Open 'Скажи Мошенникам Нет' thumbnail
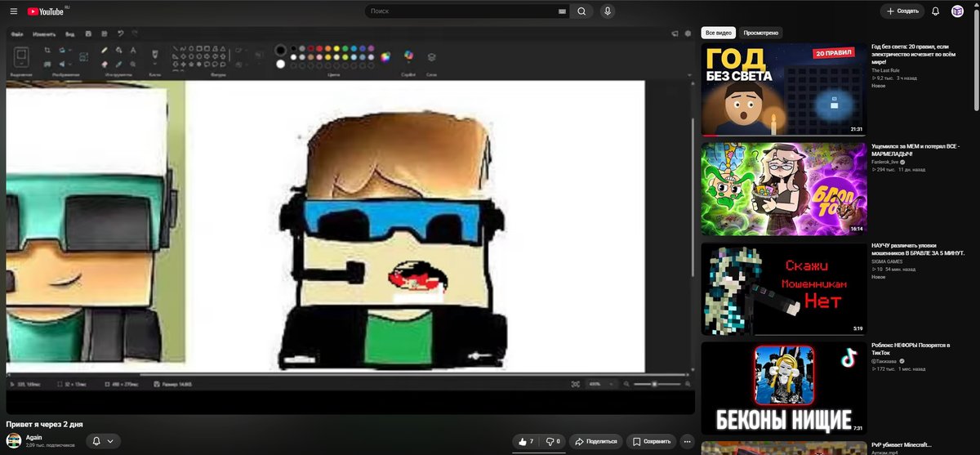Screen dimensions: 980x455 [x=784, y=289]
